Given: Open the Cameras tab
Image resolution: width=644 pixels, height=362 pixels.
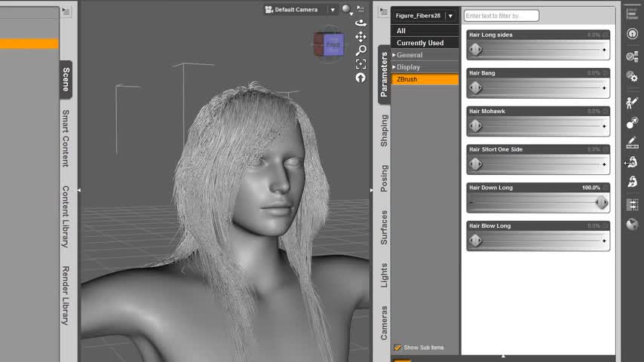Looking at the screenshot, I should (384, 323).
